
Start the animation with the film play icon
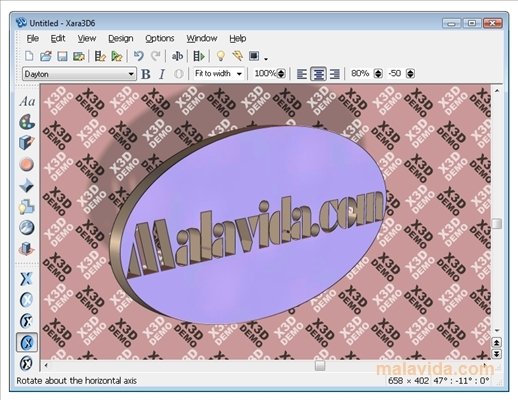tap(199, 56)
